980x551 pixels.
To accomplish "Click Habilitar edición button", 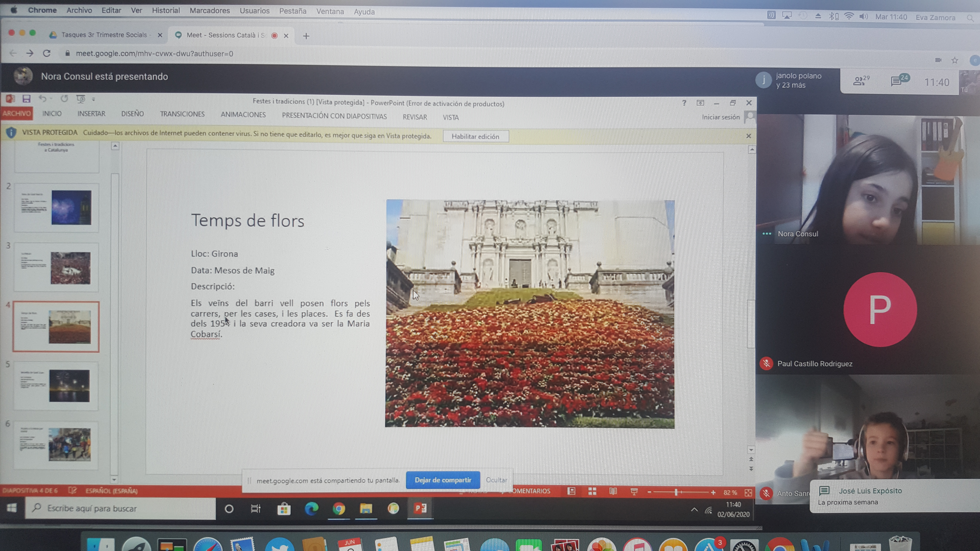I will 476,136.
